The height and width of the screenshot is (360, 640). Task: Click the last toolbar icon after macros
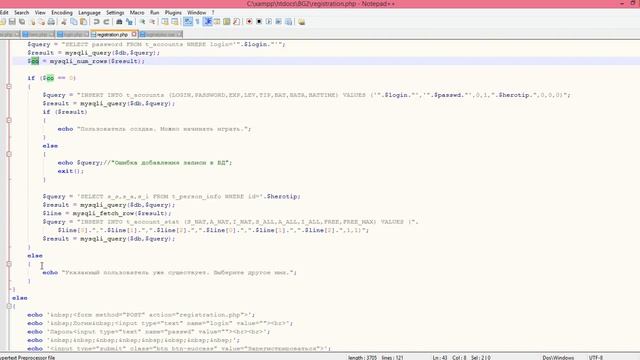301,22
